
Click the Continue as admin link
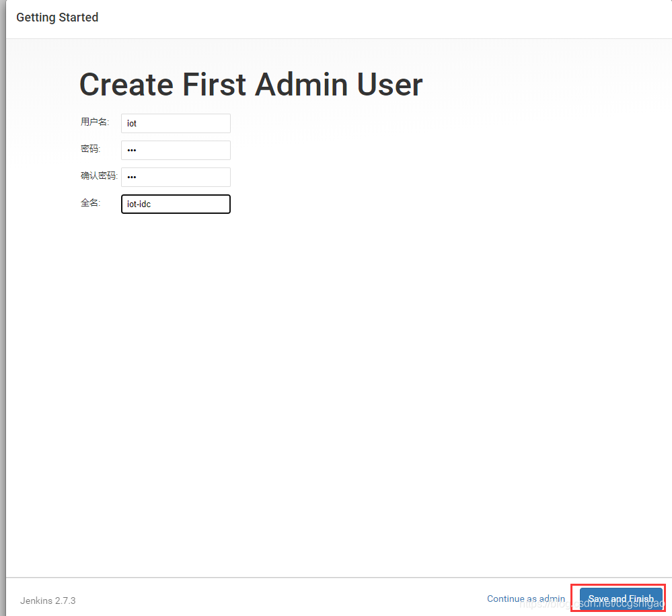click(x=526, y=599)
